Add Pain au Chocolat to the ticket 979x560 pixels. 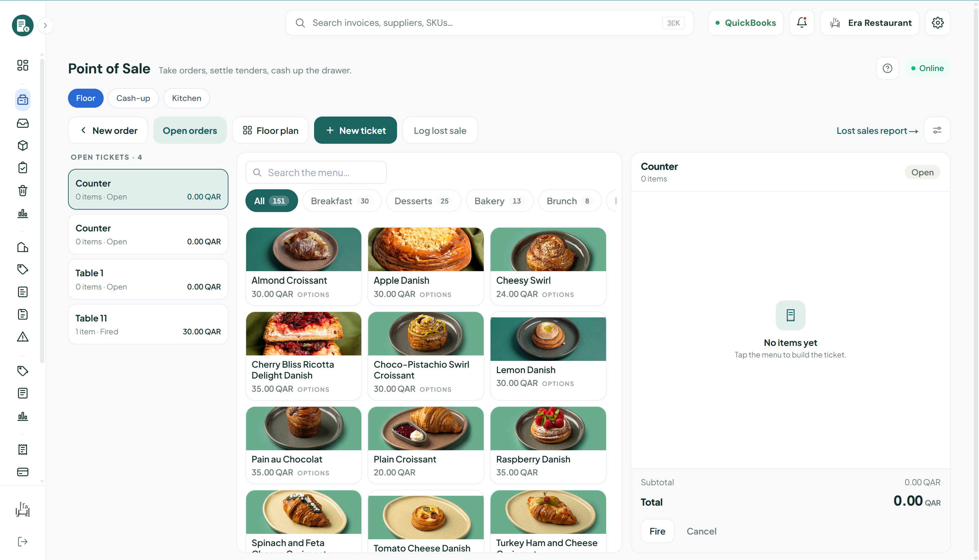pyautogui.click(x=304, y=445)
